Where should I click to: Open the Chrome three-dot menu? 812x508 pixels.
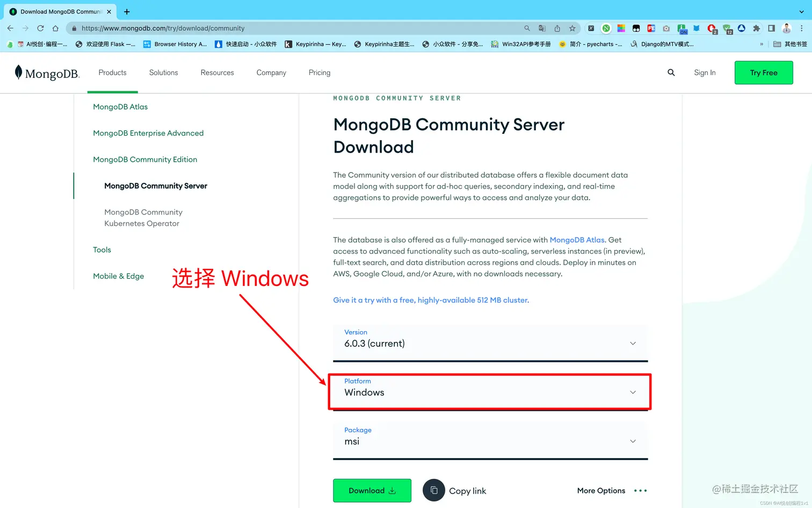coord(802,28)
